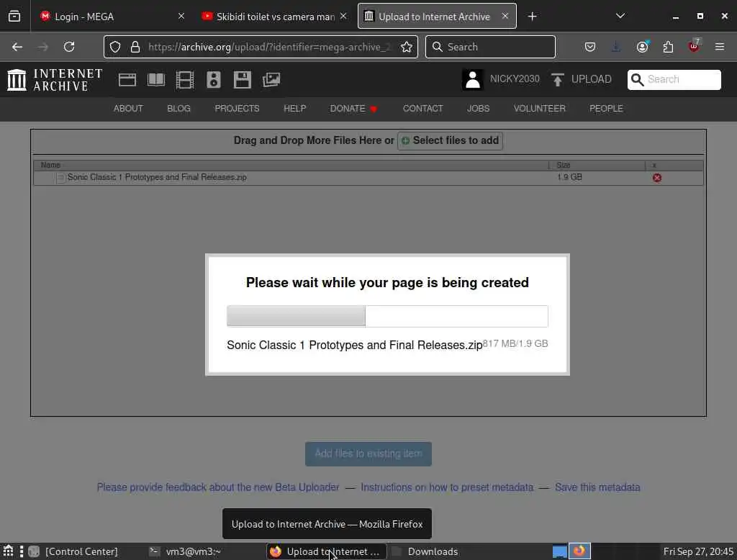Screen dimensions: 737x560
Task: Reload the current page
Action: (x=69, y=47)
